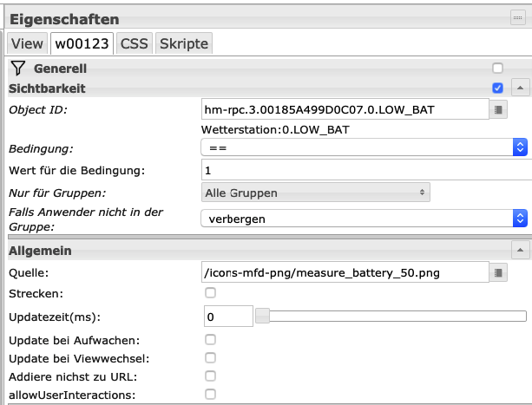
Task: Open the verbergen dropdown for non-group users
Action: 365,219
